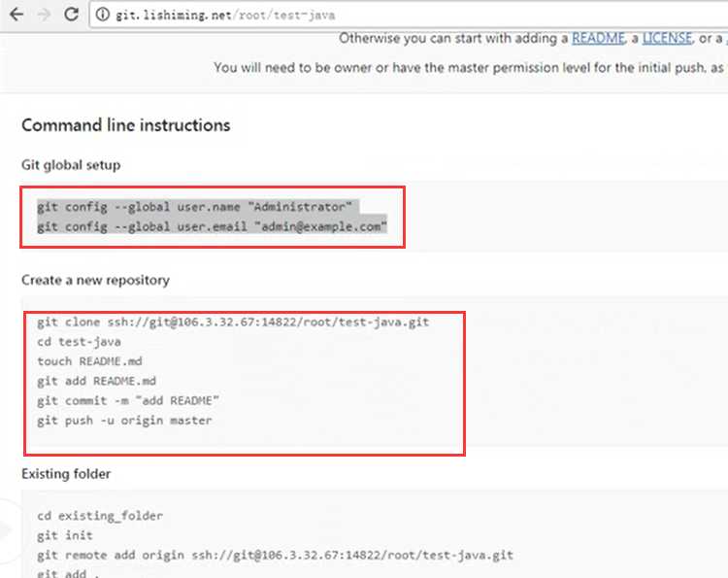The height and width of the screenshot is (578, 728).
Task: Click the "cd test-java" command line
Action: coord(78,341)
